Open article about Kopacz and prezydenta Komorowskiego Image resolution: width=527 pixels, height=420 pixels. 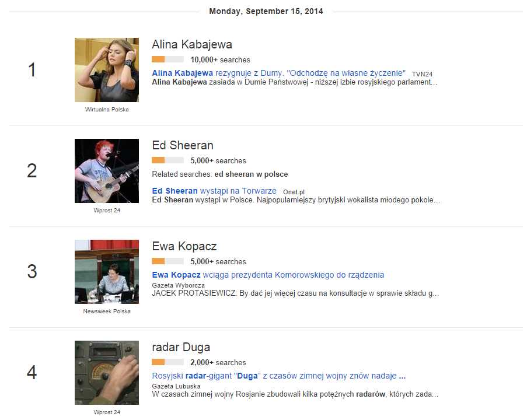click(268, 275)
